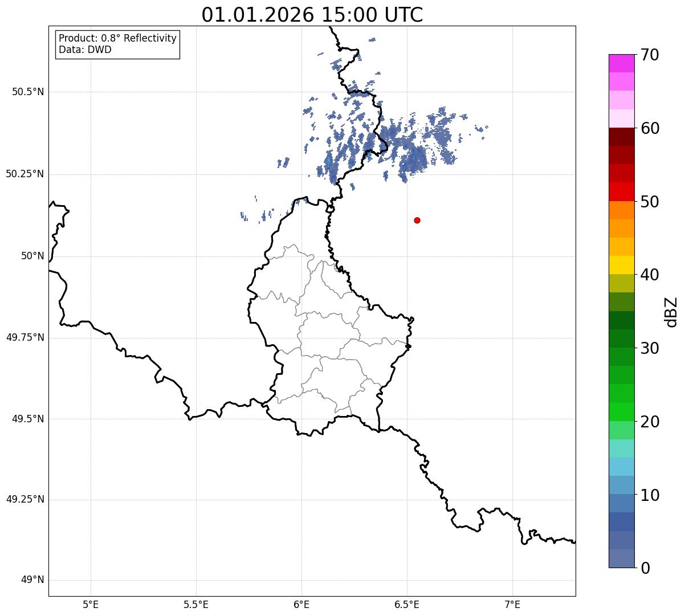Viewport: 685px width, 616px height.
Task: Click the dark maroon colorbar segment below 60
Action: click(621, 137)
